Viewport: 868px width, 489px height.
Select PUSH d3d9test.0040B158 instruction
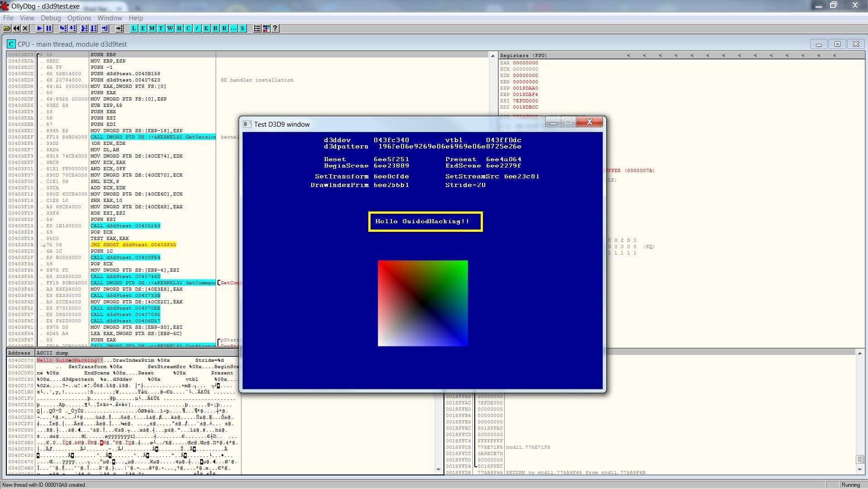coord(125,74)
